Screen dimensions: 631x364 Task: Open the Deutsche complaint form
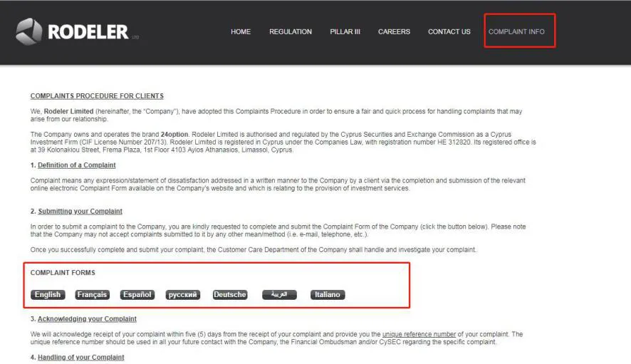click(230, 295)
